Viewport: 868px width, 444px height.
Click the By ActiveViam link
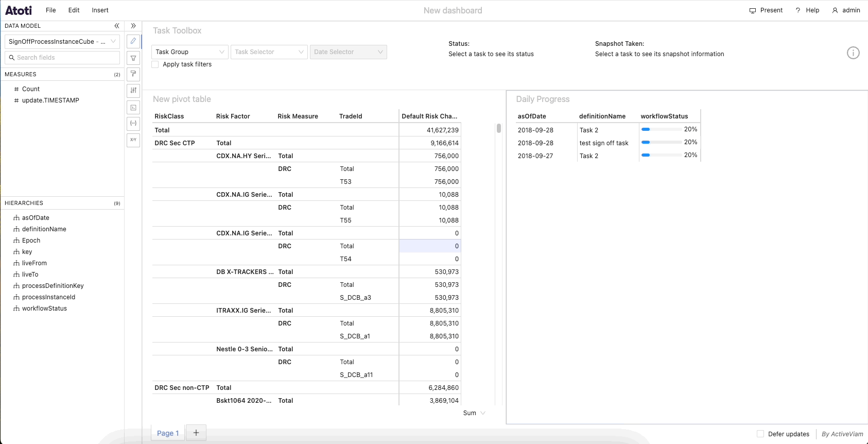coord(842,434)
